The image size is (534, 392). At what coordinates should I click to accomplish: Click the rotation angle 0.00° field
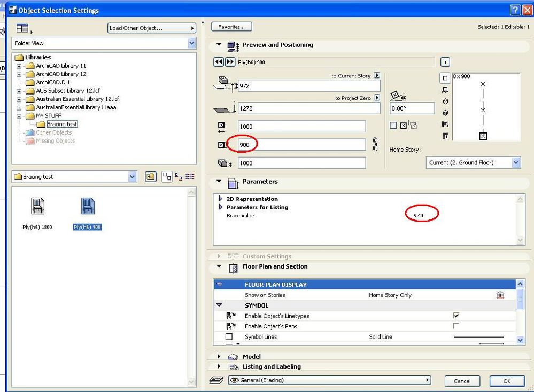[x=412, y=108]
